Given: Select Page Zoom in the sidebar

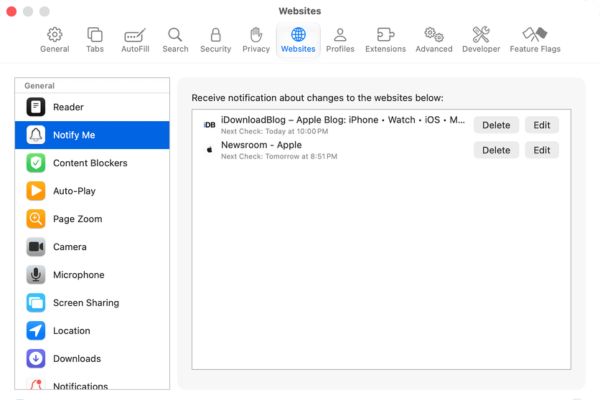Looking at the screenshot, I should click(x=92, y=219).
